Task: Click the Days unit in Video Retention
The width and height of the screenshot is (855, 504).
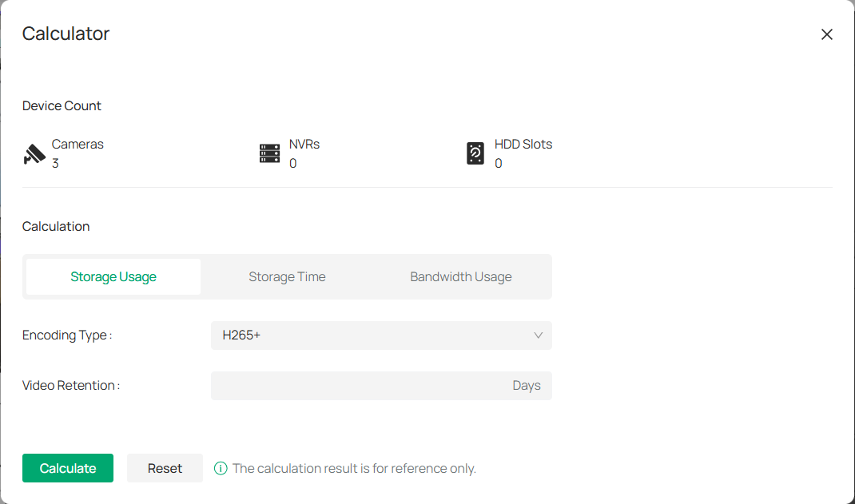Action: 526,386
